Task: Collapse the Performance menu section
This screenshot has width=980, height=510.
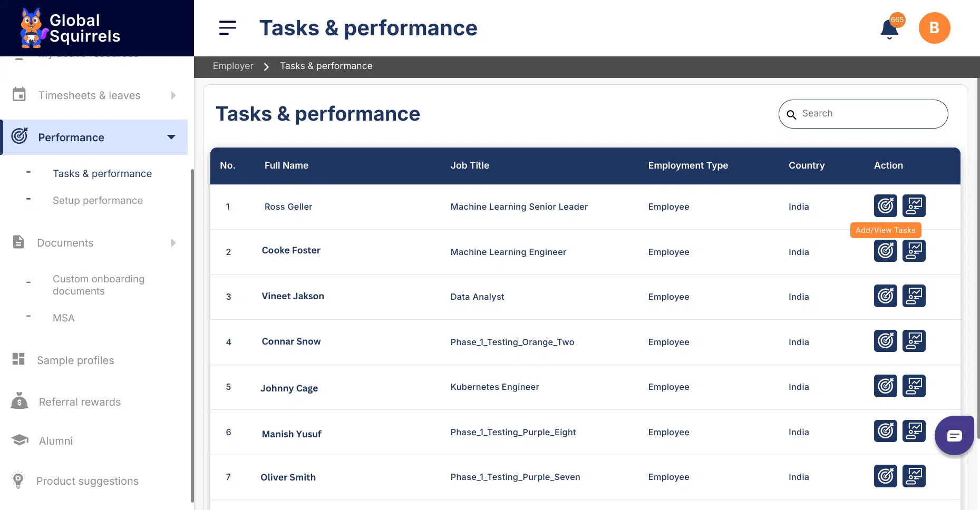Action: (171, 137)
